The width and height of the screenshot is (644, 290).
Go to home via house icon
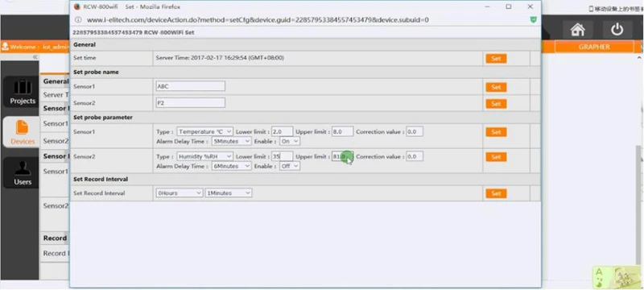point(577,30)
